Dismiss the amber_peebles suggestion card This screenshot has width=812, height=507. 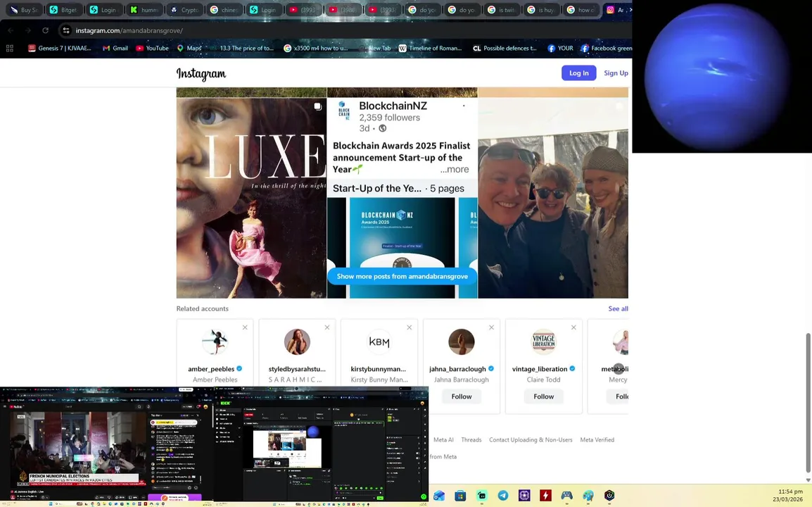(x=245, y=327)
